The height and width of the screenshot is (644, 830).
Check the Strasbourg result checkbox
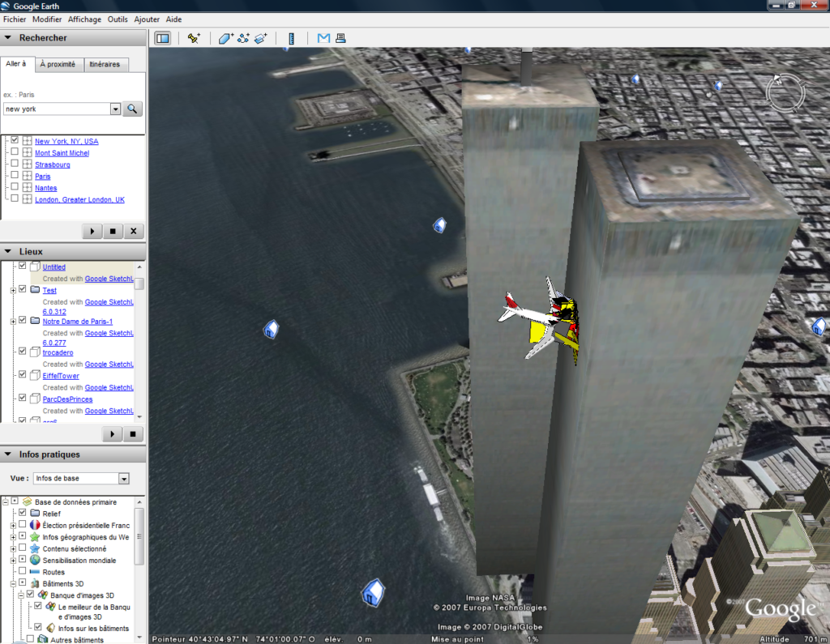click(x=15, y=164)
